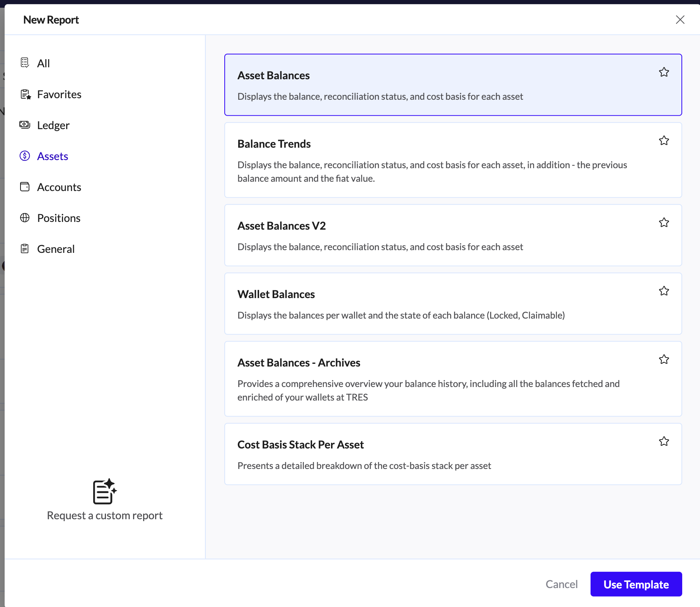Switch to the Accounts category
This screenshot has height=607, width=700.
coord(59,187)
